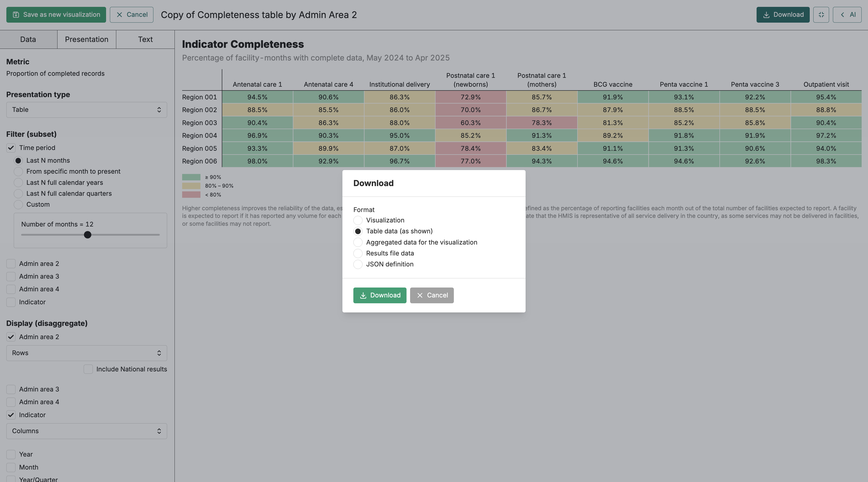Select the Custom time period option
Screen dimensions: 868x482
tap(18, 204)
